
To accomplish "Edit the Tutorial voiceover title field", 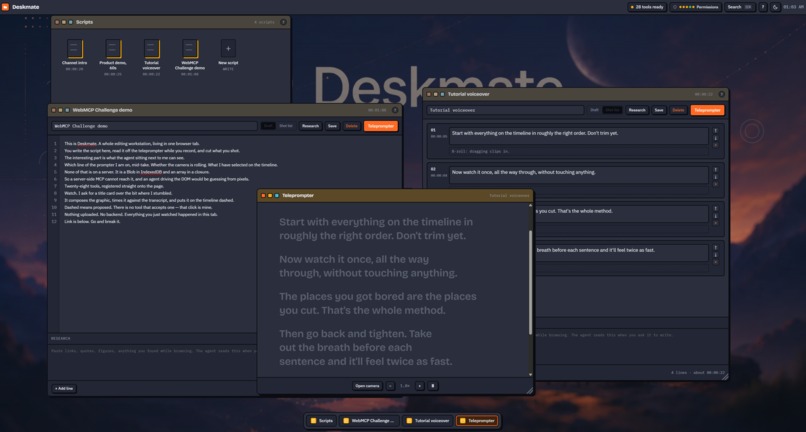I will click(x=505, y=110).
